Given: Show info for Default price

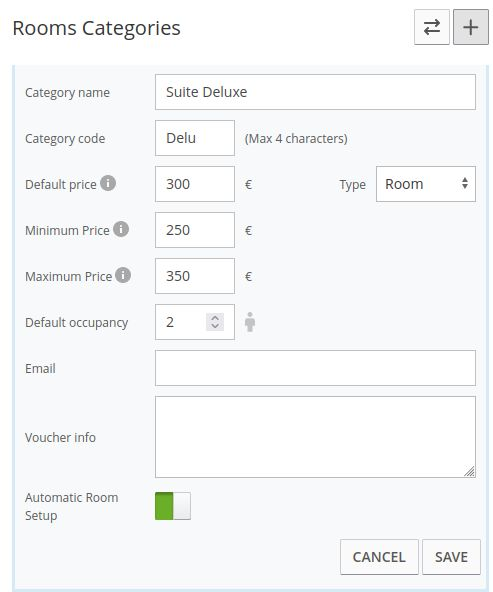Looking at the screenshot, I should (108, 183).
